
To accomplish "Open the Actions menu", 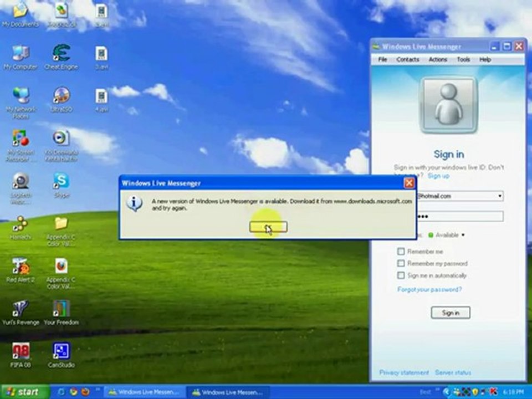I will tap(438, 59).
